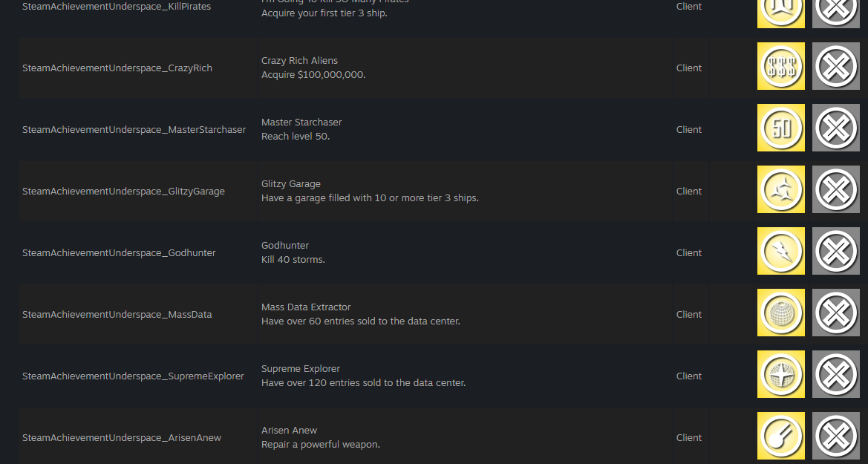Click the SteamAchievementUnderspace_MasterStarchaser API name
This screenshot has height=464, width=868.
coord(134,130)
